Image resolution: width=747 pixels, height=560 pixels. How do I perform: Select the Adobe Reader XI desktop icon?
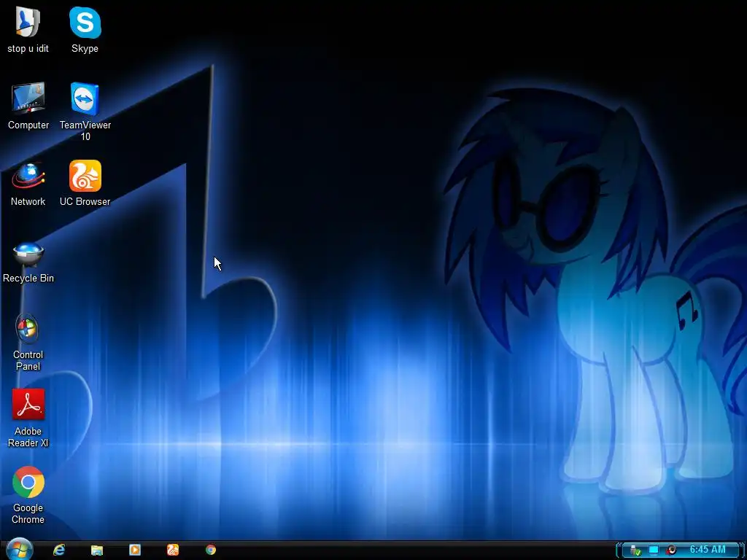coord(28,419)
